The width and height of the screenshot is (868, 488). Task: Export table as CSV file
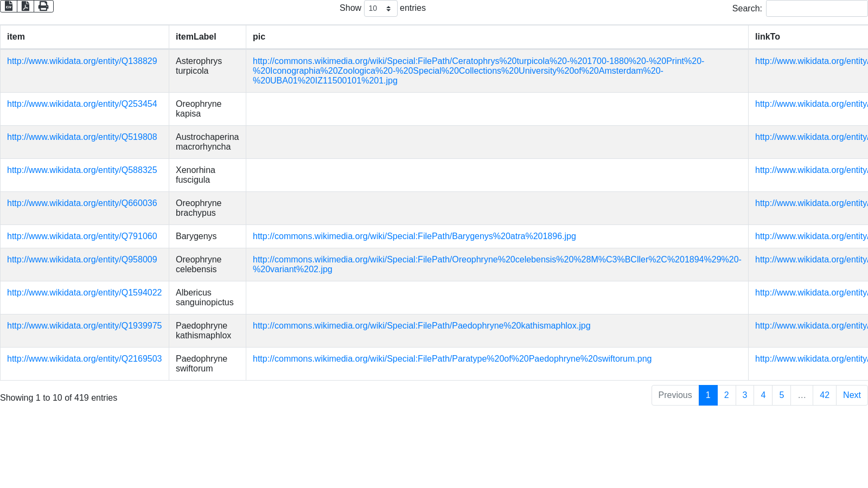9,6
